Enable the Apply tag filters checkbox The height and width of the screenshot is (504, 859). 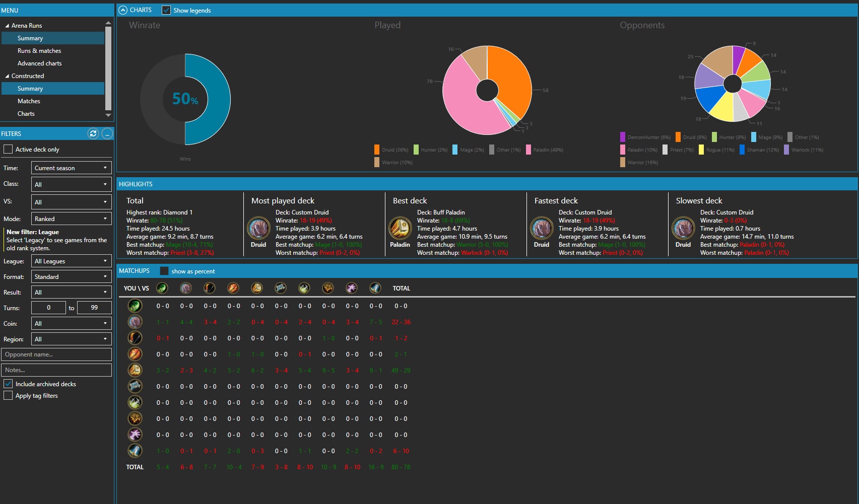click(8, 396)
